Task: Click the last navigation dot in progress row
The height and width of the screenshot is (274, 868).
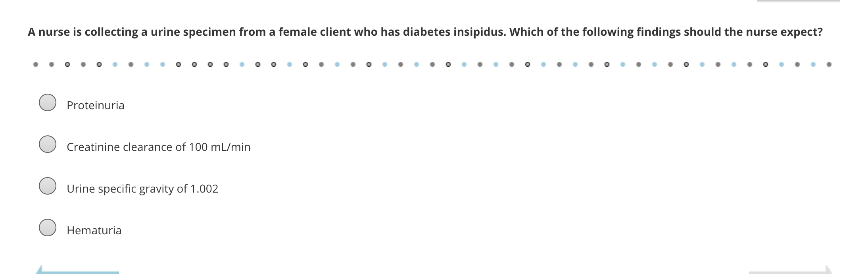Action: click(829, 64)
